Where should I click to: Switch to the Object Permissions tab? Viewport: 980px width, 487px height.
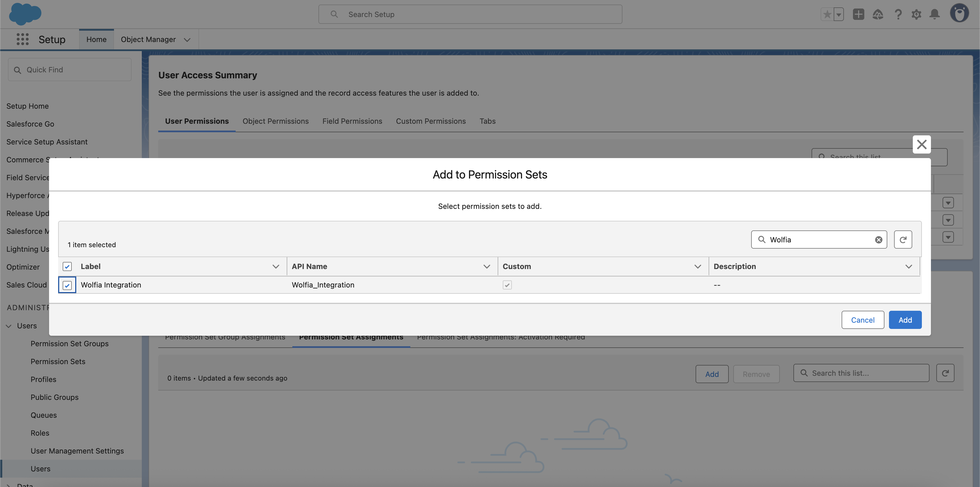click(x=275, y=121)
